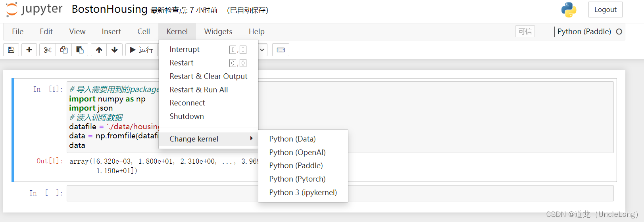Open the cell type dropdown arrow
The image size is (644, 222).
(x=262, y=50)
